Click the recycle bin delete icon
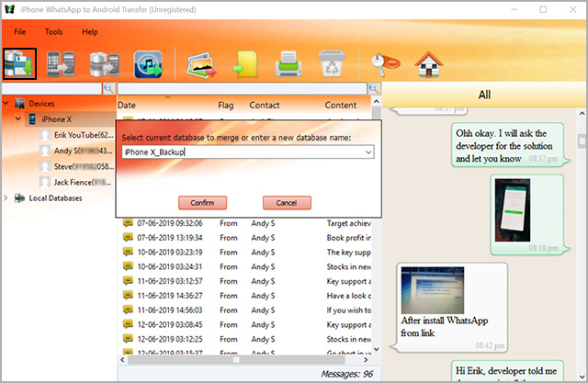Screen dimensions: 588x383 pyautogui.click(x=329, y=65)
